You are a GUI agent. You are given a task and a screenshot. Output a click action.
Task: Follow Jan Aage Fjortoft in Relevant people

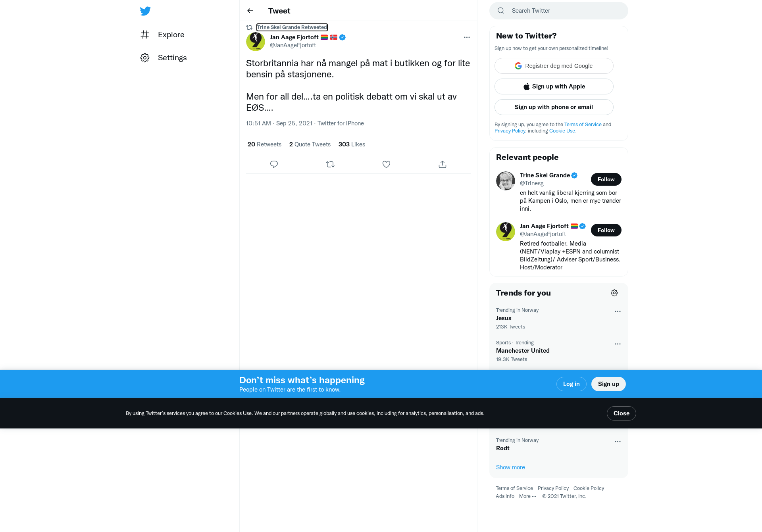coord(606,230)
